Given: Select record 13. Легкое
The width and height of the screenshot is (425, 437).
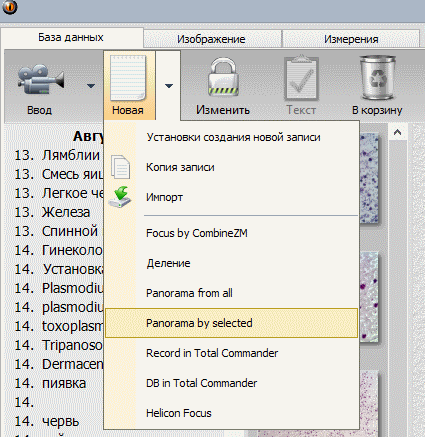Looking at the screenshot, I should [59, 193].
